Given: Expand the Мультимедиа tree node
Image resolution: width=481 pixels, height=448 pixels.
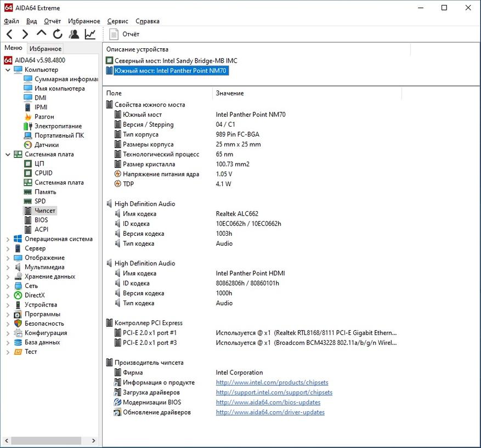Looking at the screenshot, I should pyautogui.click(x=8, y=268).
